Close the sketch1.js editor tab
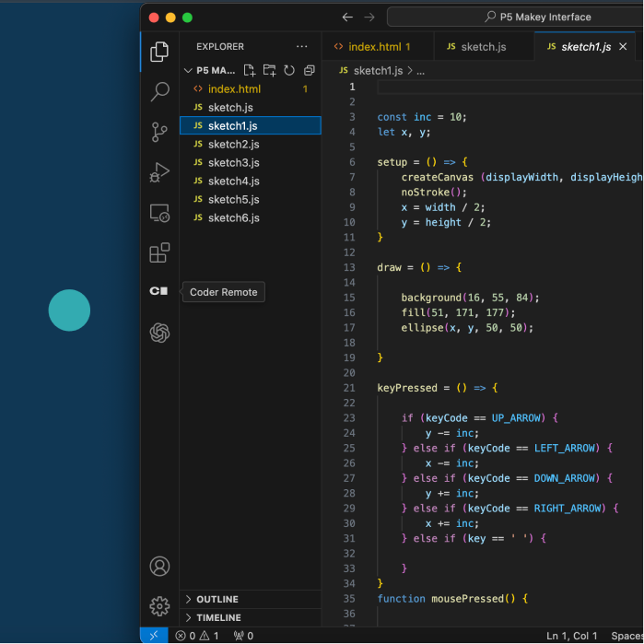The image size is (644, 644). 623,46
